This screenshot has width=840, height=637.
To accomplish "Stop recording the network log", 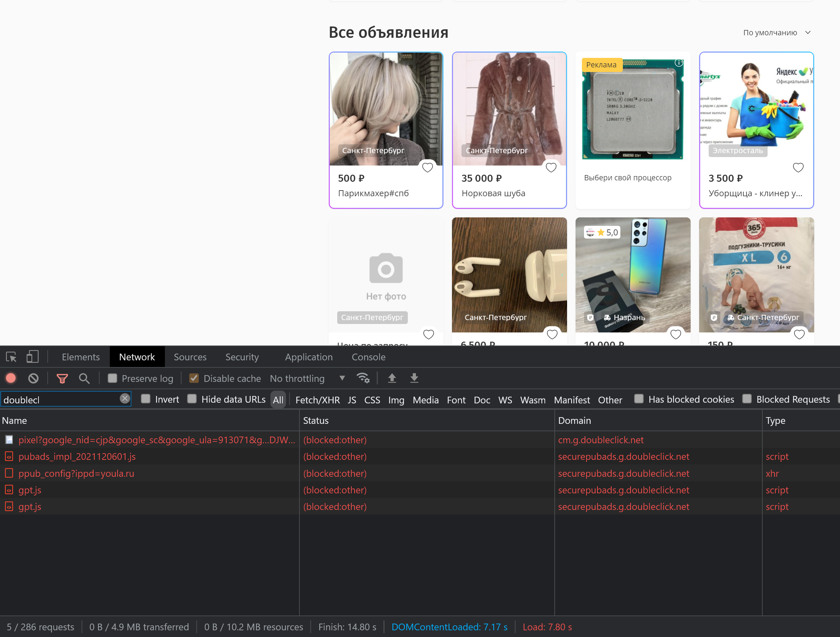I will [11, 378].
